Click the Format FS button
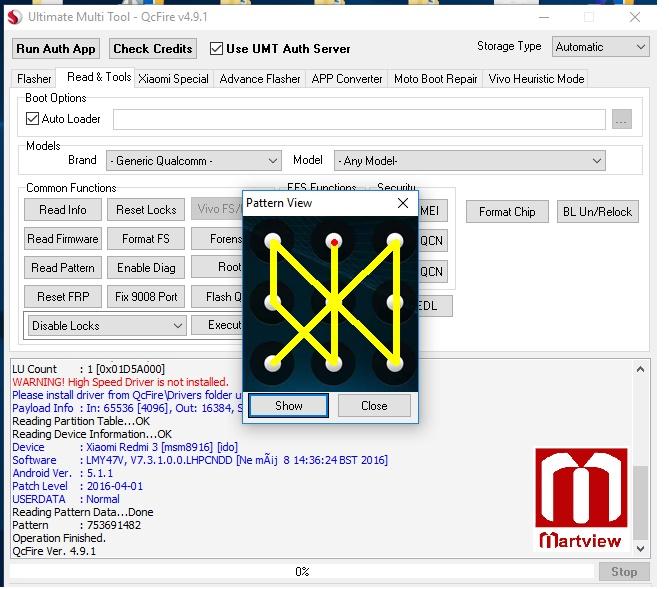The width and height of the screenshot is (669, 589). tap(146, 239)
